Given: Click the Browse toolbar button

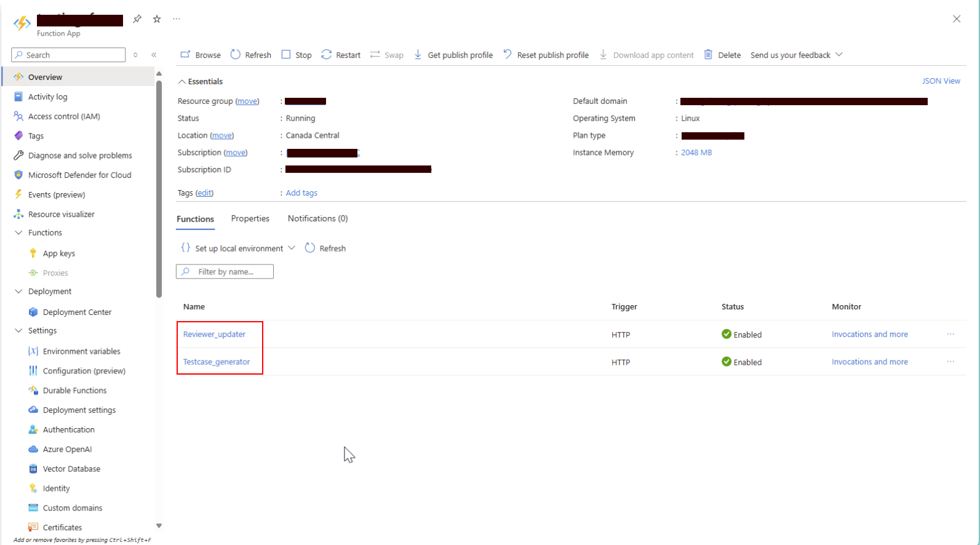Looking at the screenshot, I should click(201, 55).
